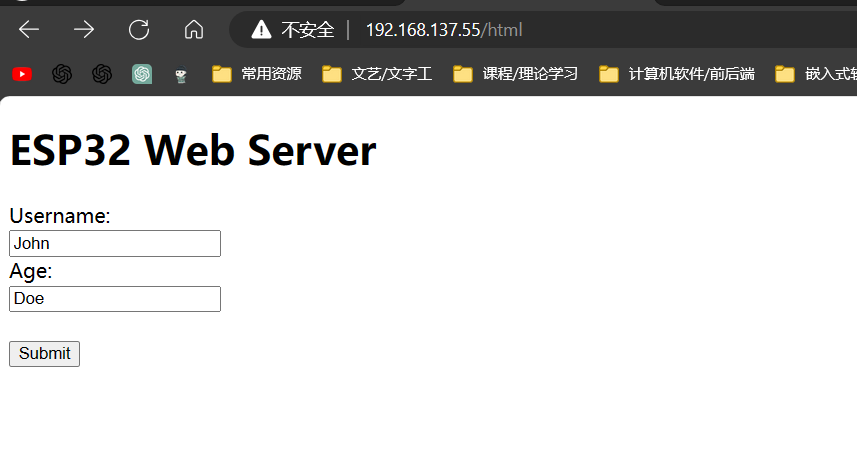
Task: Open the pixel character avatar bookmark
Action: 181,75
